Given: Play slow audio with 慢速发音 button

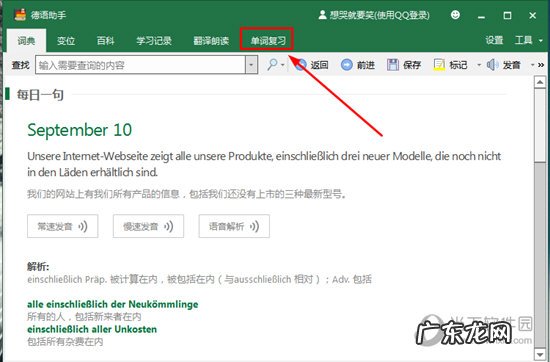Looking at the screenshot, I should click(148, 226).
